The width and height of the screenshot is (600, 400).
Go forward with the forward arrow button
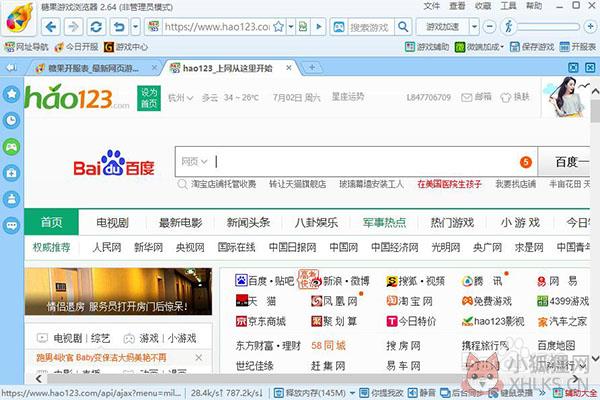click(73, 27)
